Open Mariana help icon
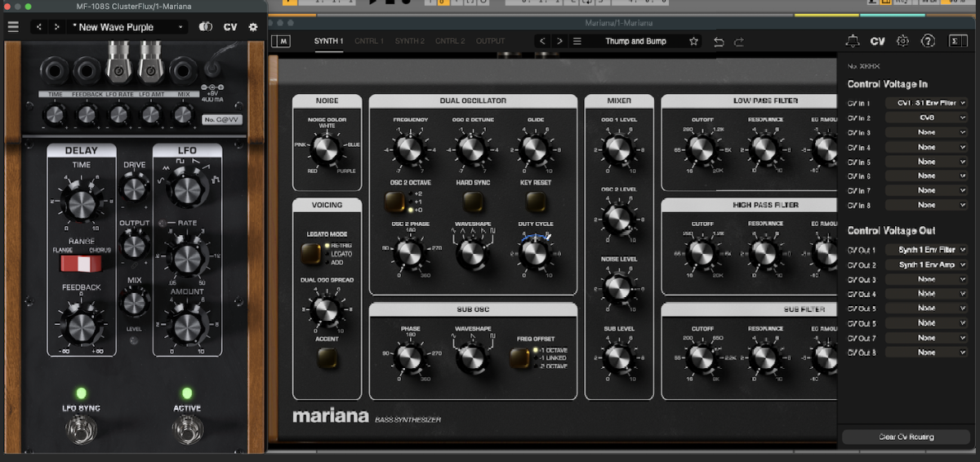Screen dimensions: 980x462 point(928,41)
